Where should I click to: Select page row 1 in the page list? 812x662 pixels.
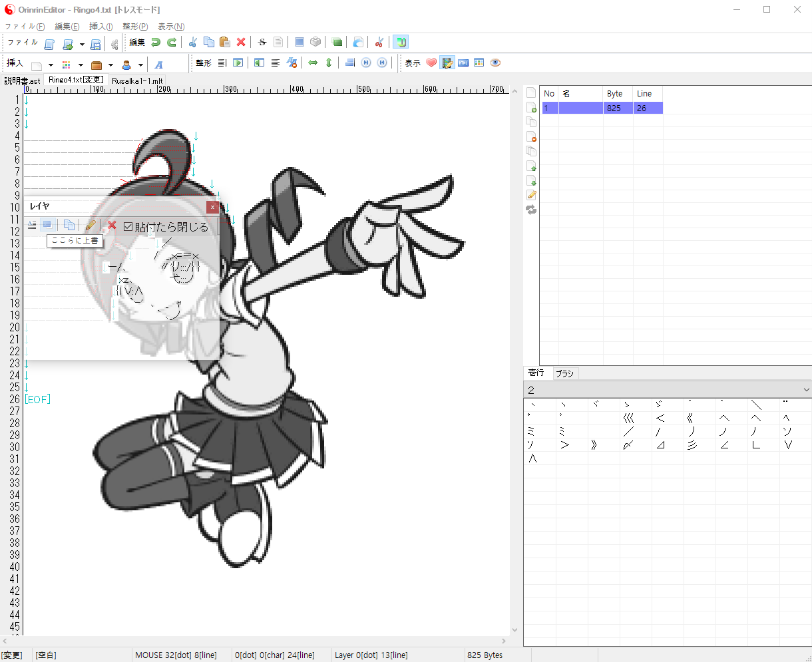coord(602,108)
